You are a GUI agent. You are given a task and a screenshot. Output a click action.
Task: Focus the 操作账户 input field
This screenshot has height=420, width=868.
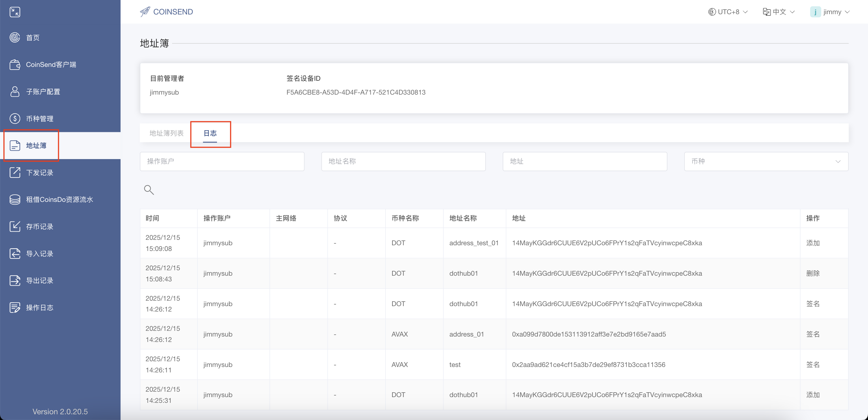tap(222, 161)
